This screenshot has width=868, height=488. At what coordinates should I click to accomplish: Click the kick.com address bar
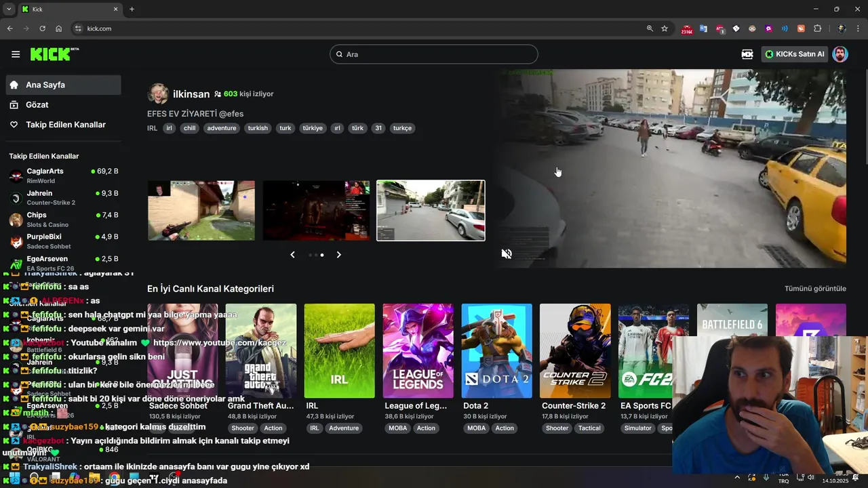click(359, 28)
